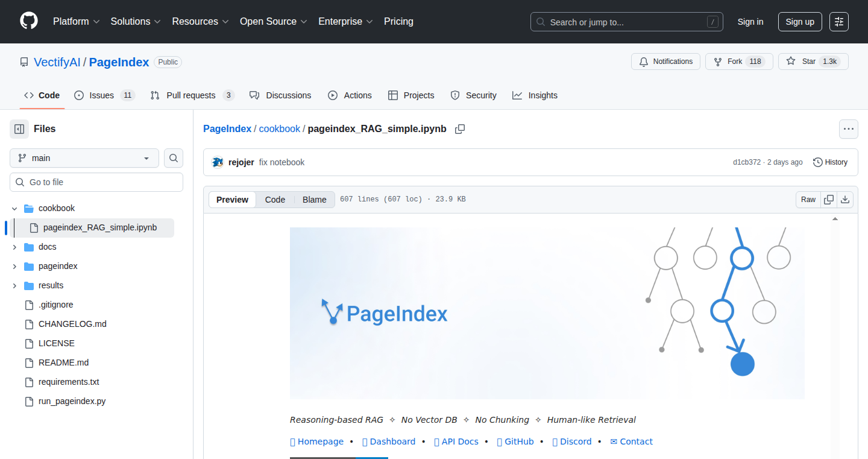Download the raw file icon
This screenshot has width=868, height=459.
(x=846, y=200)
